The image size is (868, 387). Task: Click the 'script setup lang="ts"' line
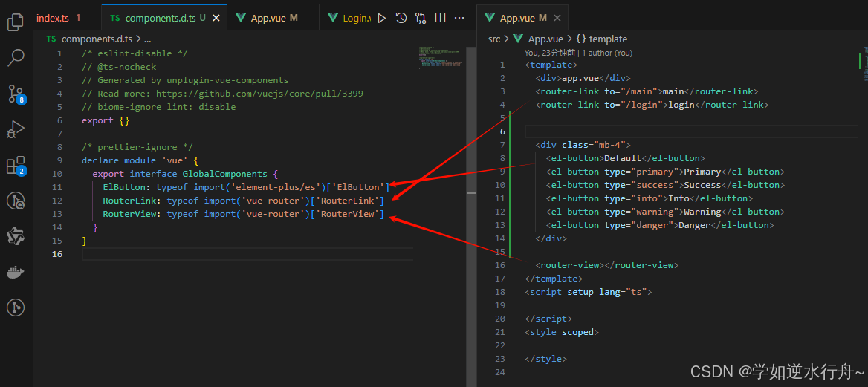(589, 292)
